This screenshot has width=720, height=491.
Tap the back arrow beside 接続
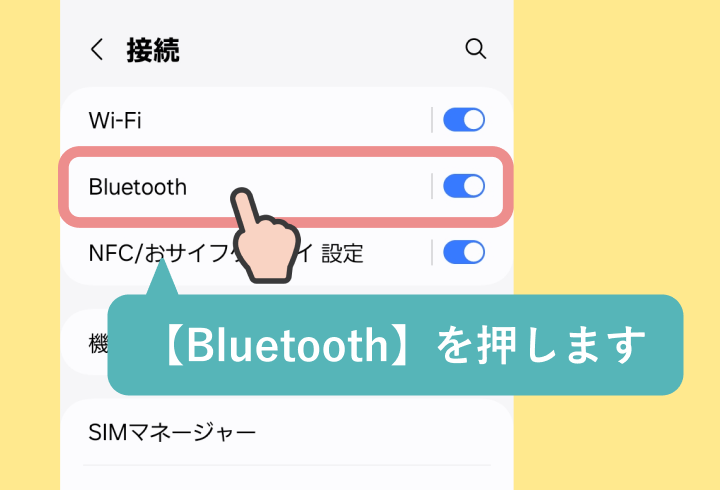tap(96, 49)
